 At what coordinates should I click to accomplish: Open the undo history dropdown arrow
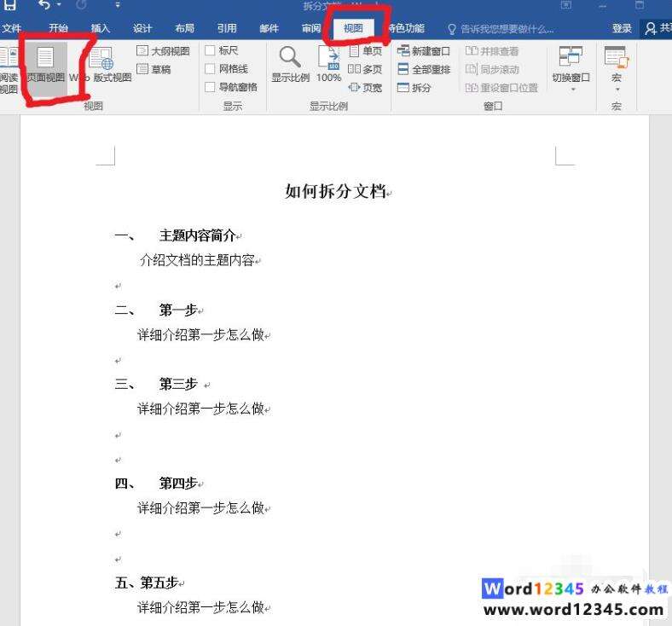[x=59, y=5]
